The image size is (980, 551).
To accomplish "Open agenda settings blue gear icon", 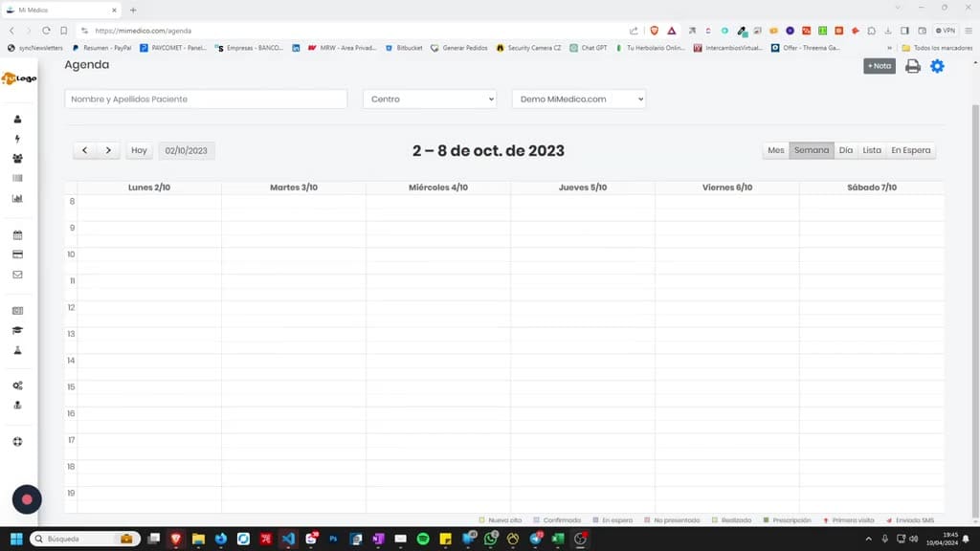I will point(937,66).
